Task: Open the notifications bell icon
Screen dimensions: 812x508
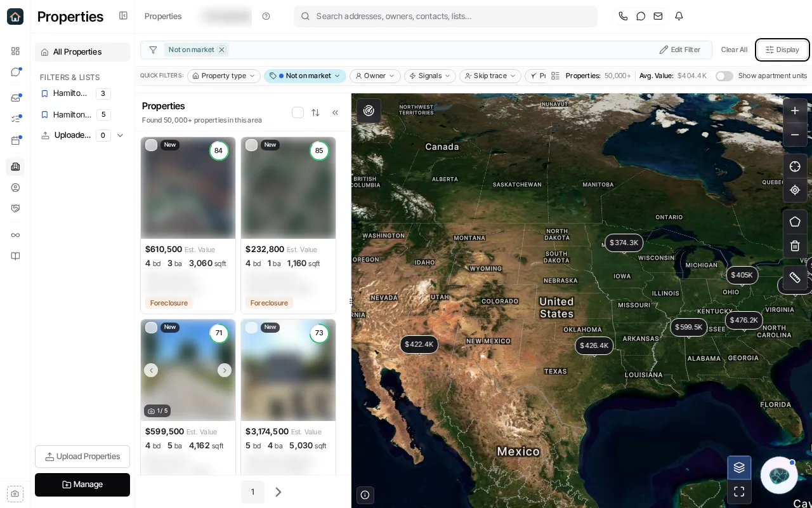Action: pyautogui.click(x=679, y=16)
